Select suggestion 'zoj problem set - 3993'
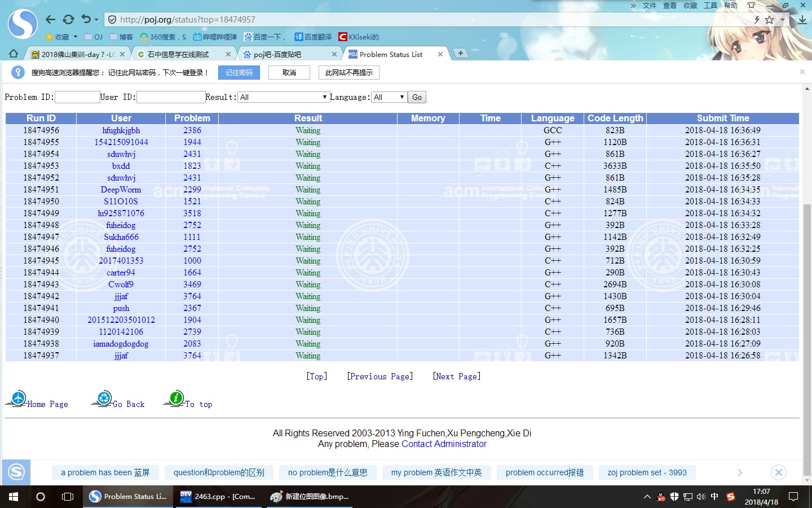812x508 pixels. tap(647, 472)
